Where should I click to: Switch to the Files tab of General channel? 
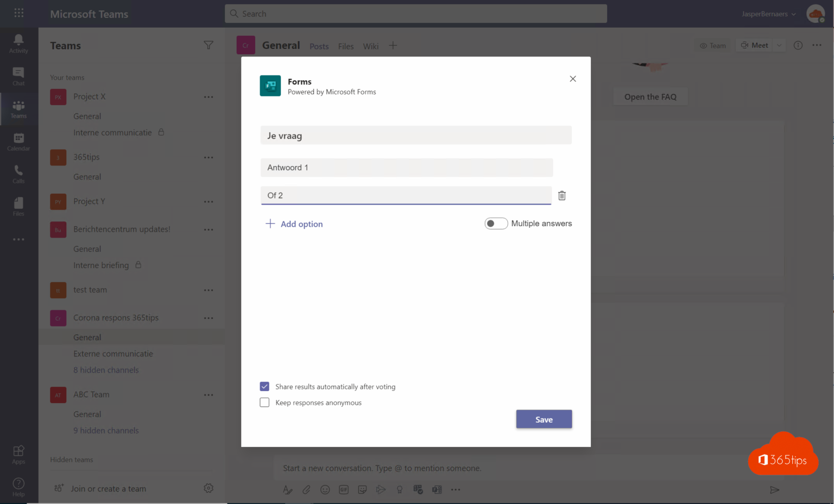click(345, 46)
